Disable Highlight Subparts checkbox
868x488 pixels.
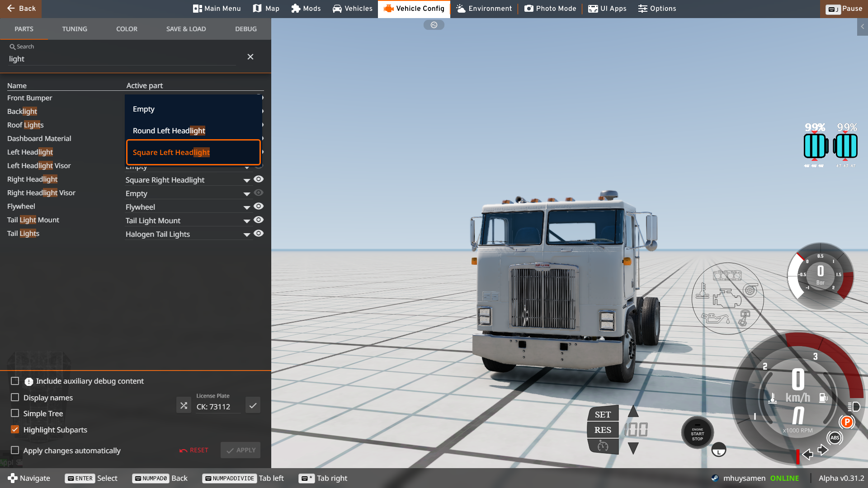point(15,430)
